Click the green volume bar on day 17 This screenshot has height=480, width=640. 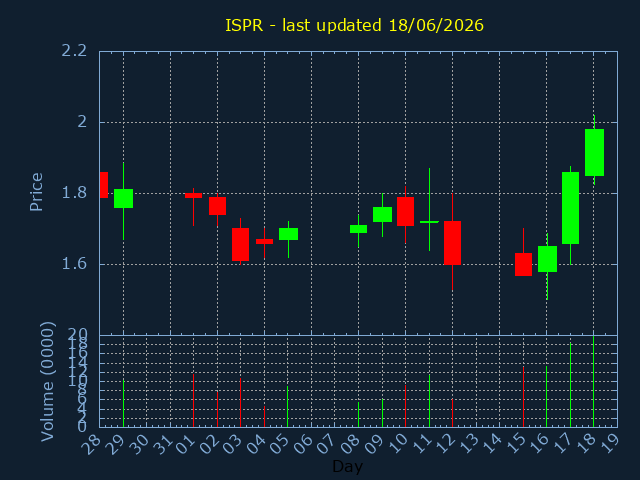570,385
